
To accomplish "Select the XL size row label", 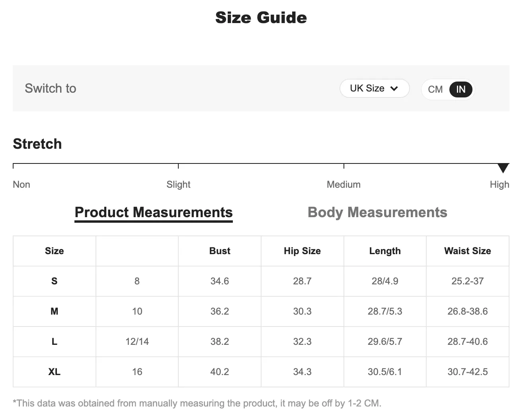I will [x=55, y=372].
